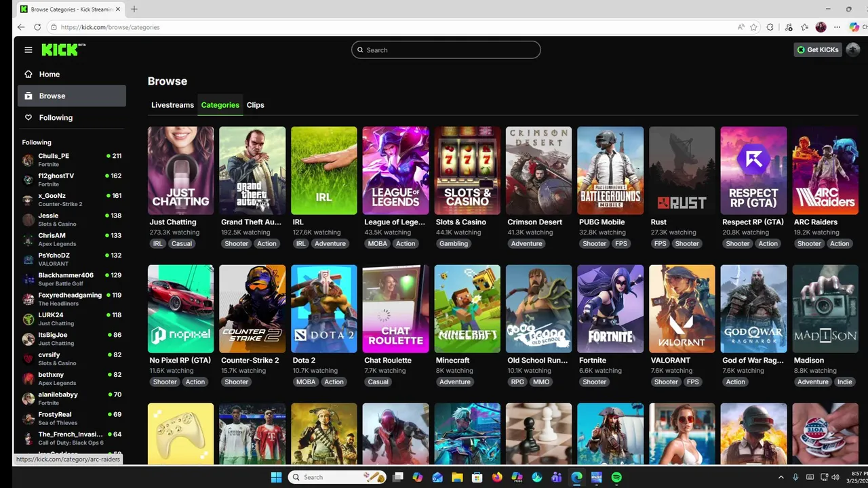The height and width of the screenshot is (488, 868).
Task: Click MOBA tag under League of Legends
Action: click(x=378, y=243)
